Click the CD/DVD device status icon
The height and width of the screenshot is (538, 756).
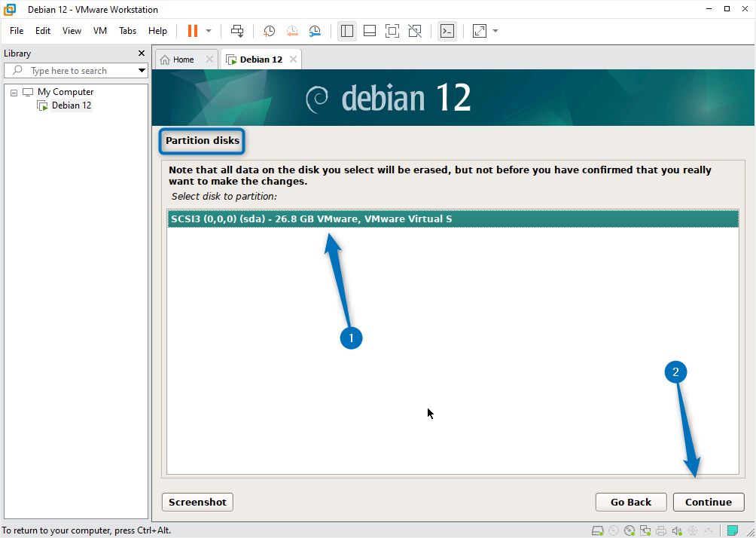point(629,530)
